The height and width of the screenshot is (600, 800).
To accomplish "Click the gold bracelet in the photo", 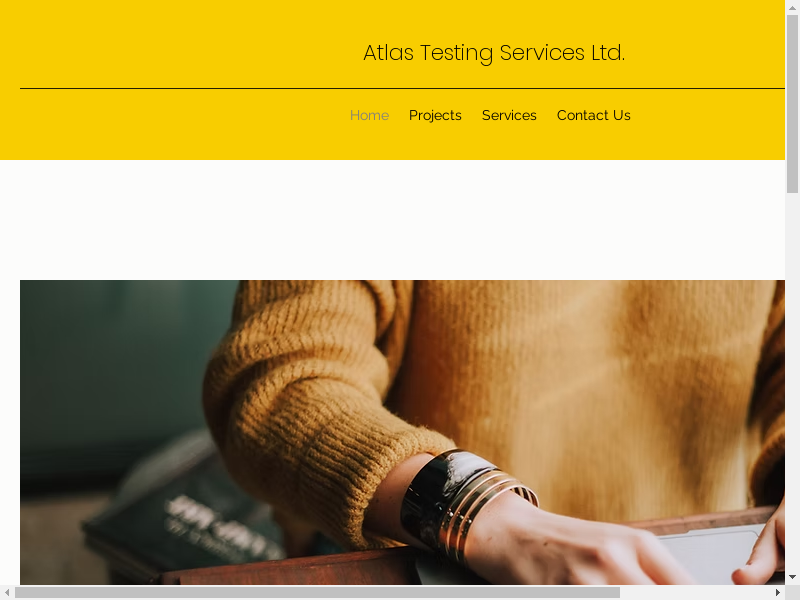I will (x=467, y=505).
